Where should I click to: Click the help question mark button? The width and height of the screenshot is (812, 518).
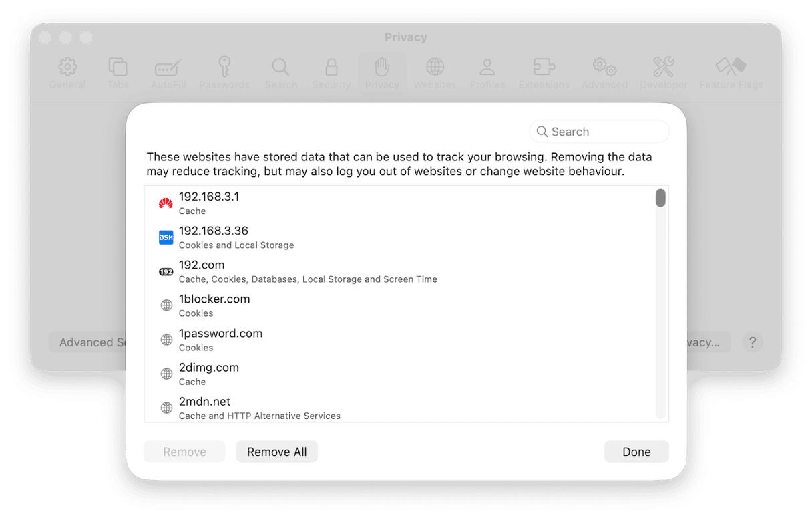[x=752, y=342]
